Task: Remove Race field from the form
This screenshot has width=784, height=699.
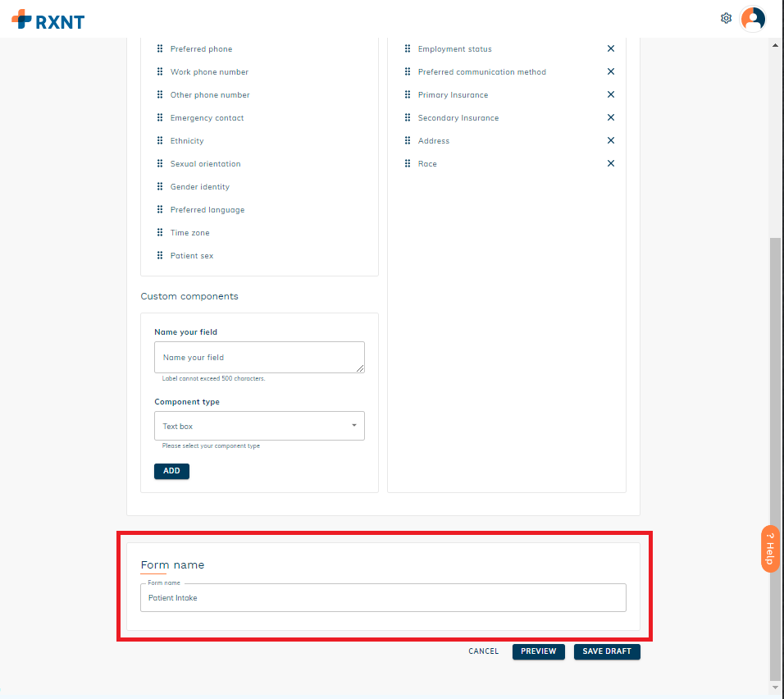Action: click(x=610, y=163)
